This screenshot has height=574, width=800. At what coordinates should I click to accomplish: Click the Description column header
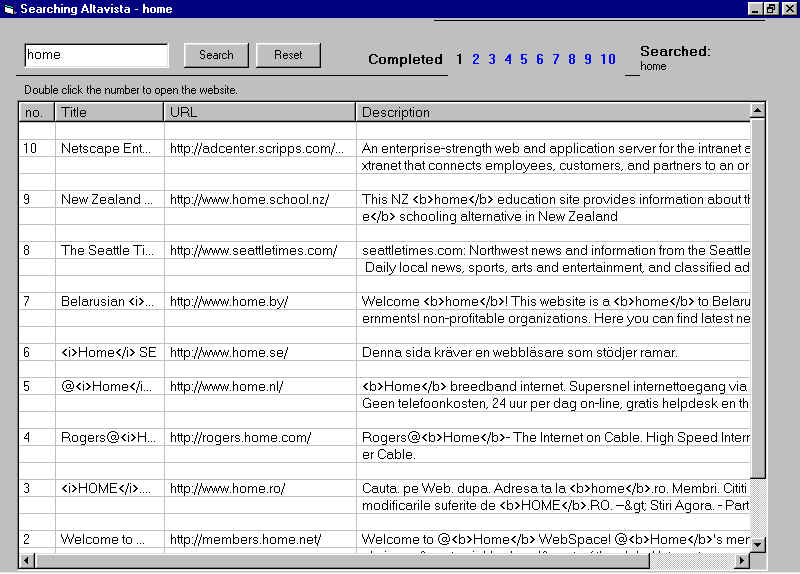(x=551, y=112)
